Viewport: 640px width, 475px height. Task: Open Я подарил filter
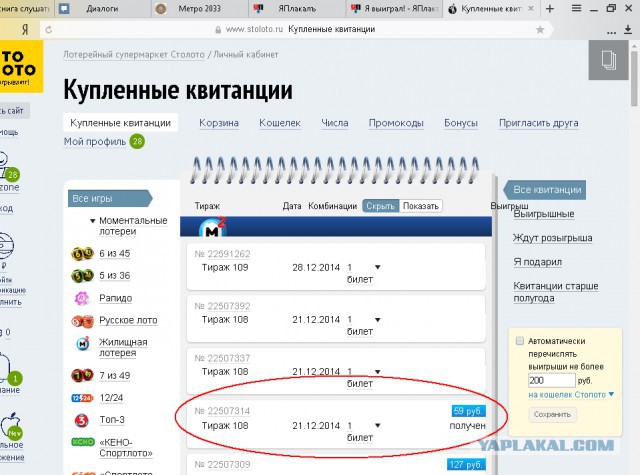(x=538, y=262)
